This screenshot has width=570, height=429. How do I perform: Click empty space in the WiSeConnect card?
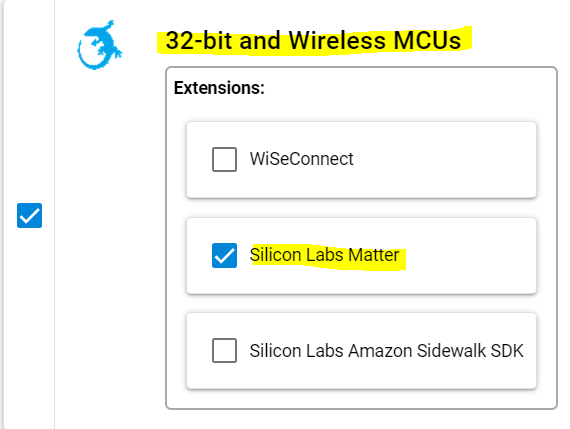[x=443, y=160]
